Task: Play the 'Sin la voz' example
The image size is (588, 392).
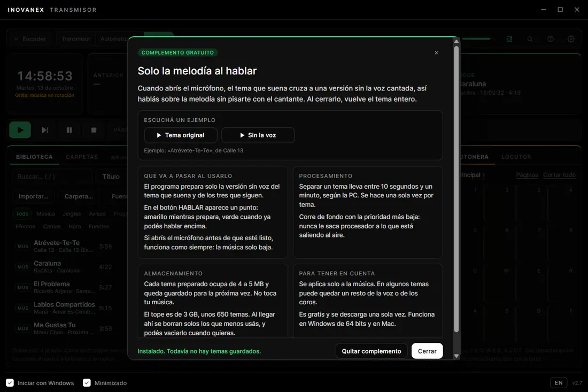Action: pyautogui.click(x=258, y=135)
